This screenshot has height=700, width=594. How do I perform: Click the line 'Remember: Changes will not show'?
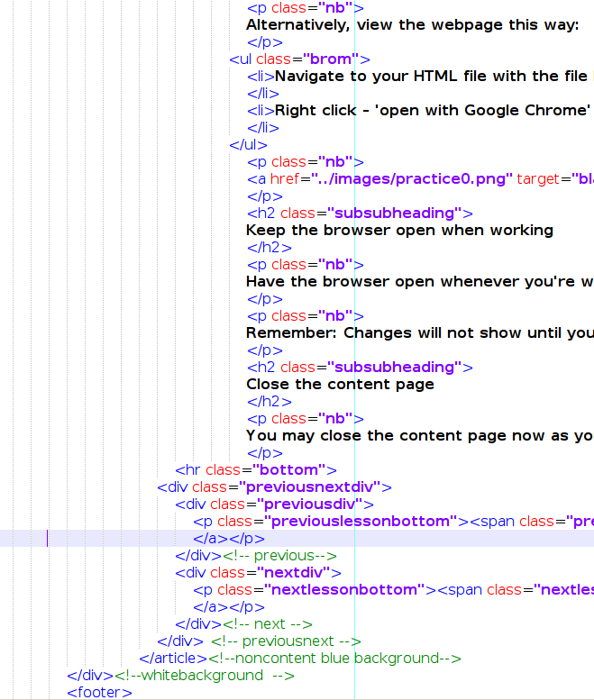point(420,333)
